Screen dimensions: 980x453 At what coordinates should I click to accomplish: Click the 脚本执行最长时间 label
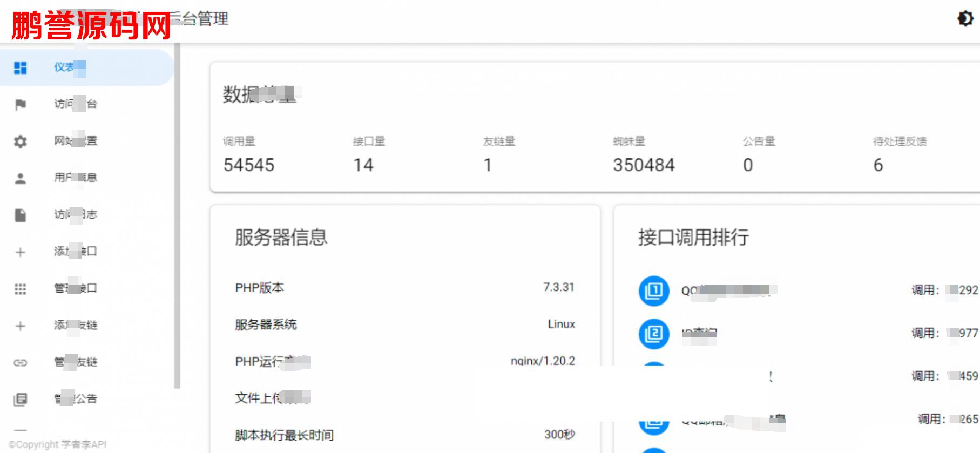(x=284, y=435)
